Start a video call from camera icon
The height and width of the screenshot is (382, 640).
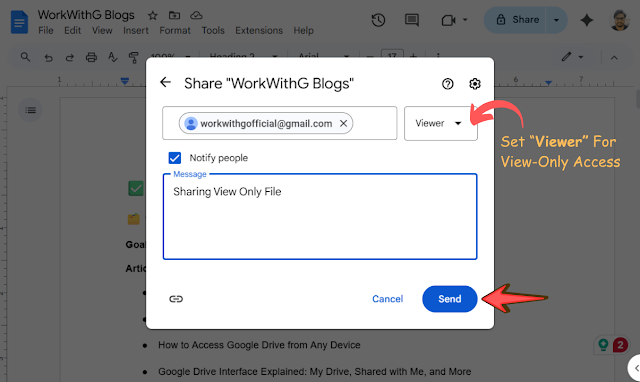tap(449, 20)
